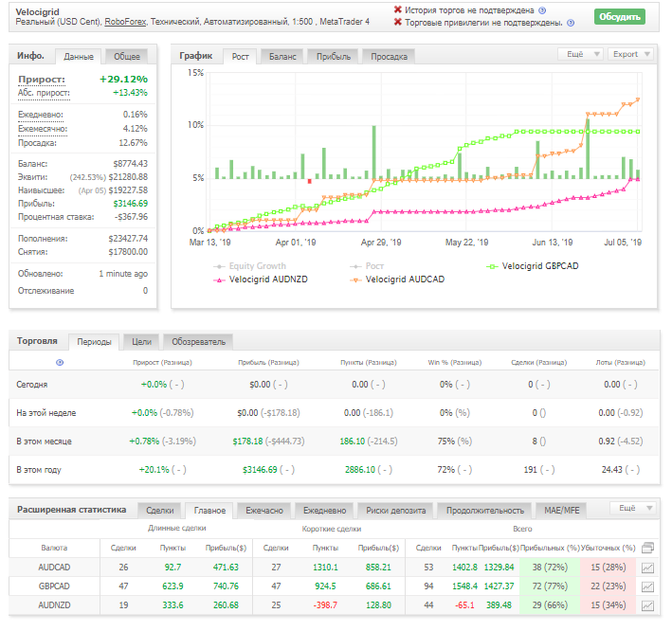Open the Export dropdown above the chart

point(630,54)
